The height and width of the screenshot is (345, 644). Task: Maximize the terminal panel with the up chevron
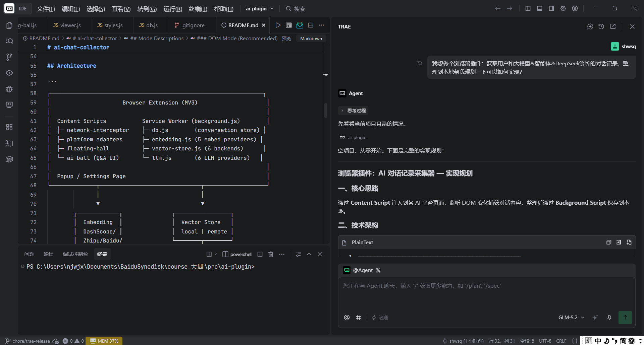point(309,254)
